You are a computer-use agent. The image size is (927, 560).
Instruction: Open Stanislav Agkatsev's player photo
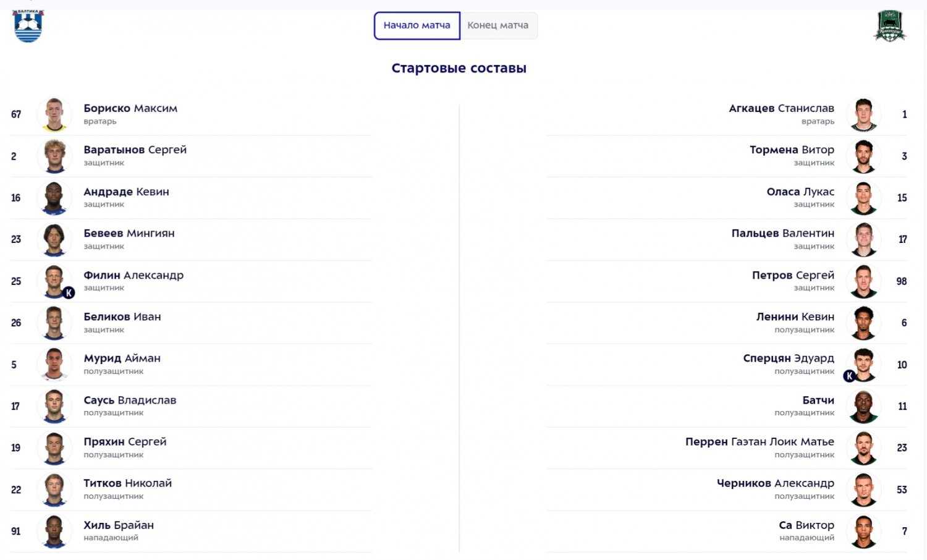tap(863, 114)
